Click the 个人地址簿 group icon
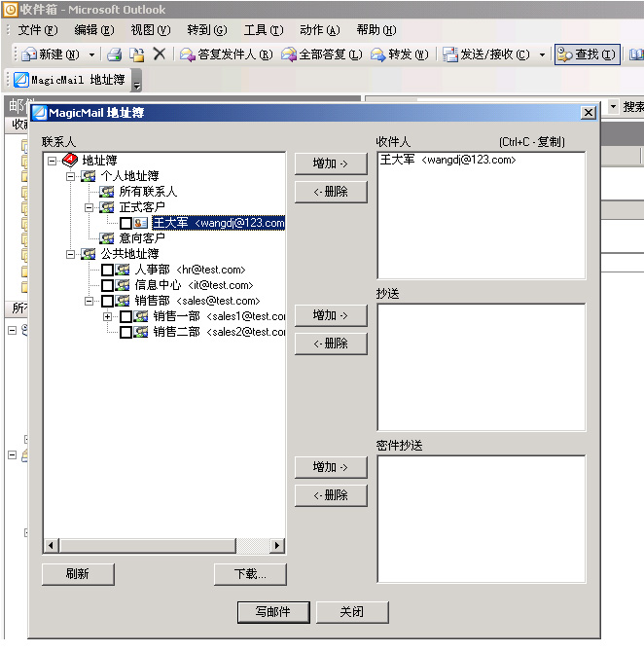This screenshot has width=644, height=652. pos(88,176)
